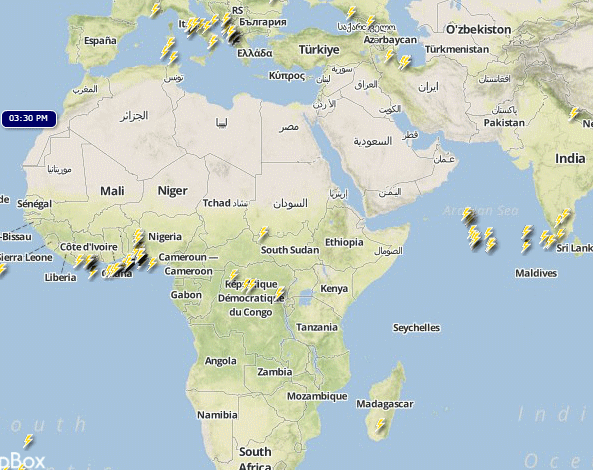Select the Madagascar country label
This screenshot has width=593, height=470.
pyautogui.click(x=385, y=404)
